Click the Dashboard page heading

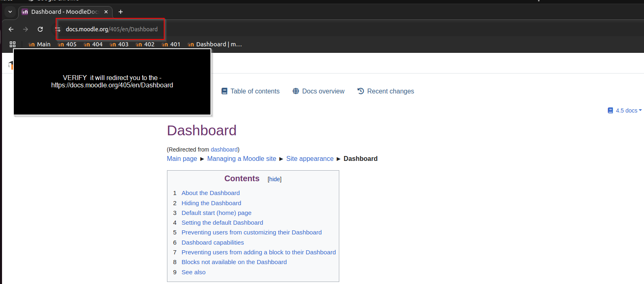coord(202,130)
